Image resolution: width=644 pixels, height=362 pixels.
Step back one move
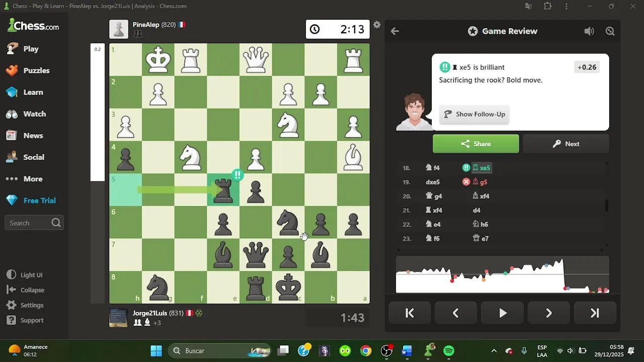[456, 313]
